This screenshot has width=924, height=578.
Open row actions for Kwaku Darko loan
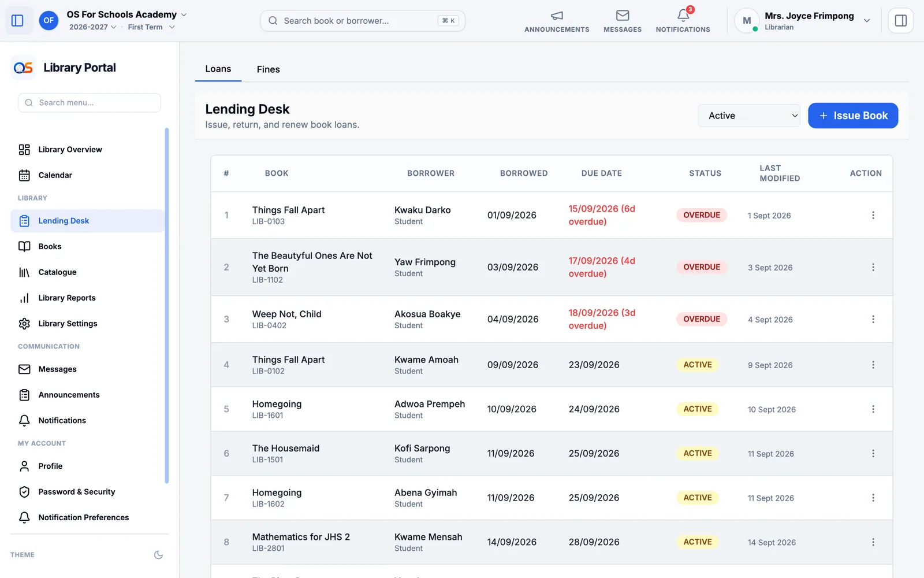[873, 215]
